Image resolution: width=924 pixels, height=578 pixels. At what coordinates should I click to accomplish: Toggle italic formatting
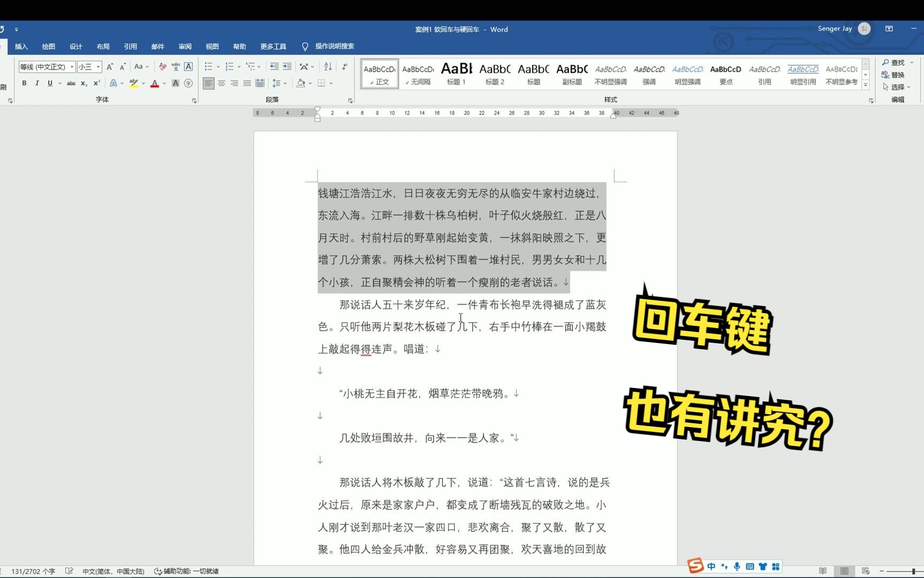click(37, 83)
